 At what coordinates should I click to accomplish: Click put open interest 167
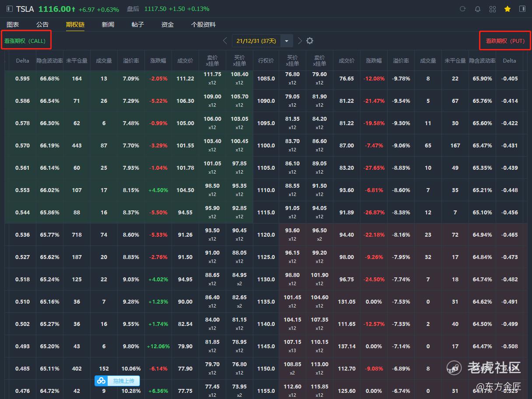coord(455,146)
